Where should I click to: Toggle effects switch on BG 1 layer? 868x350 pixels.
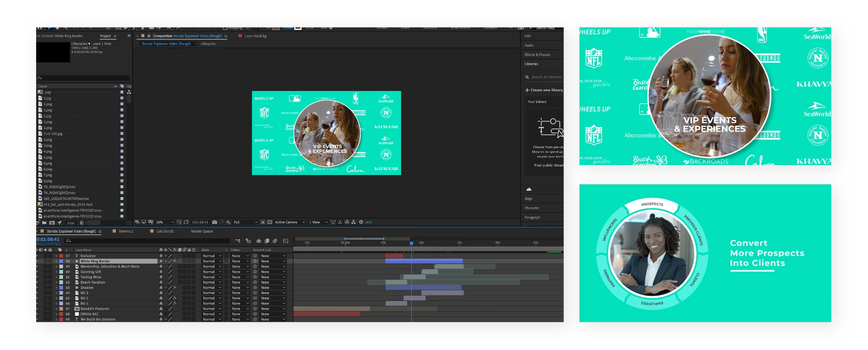coord(175,303)
